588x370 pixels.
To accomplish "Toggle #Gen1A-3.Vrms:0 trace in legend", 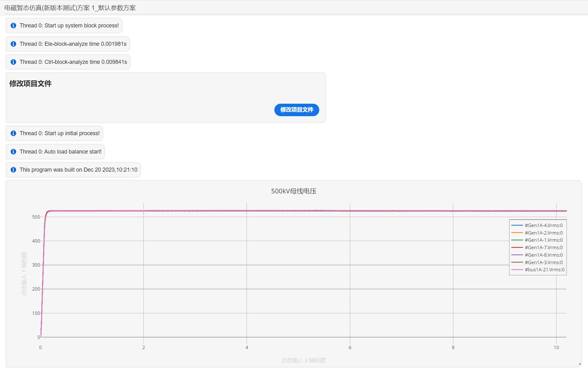I will (537, 262).
